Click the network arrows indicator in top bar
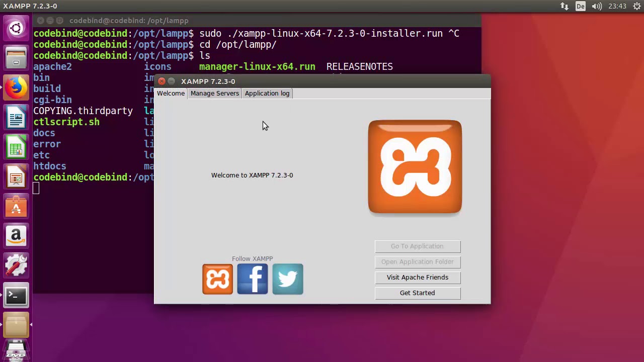 coord(564,6)
